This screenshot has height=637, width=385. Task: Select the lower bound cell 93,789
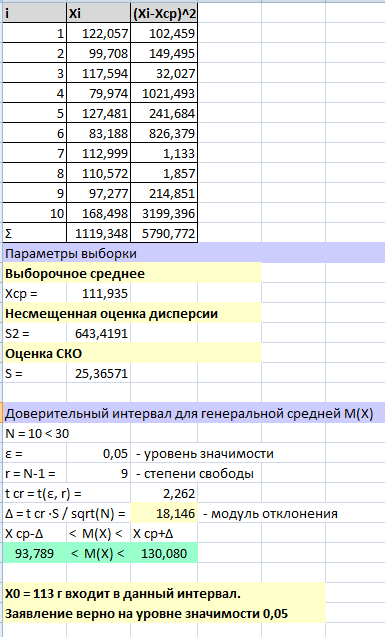[35, 553]
